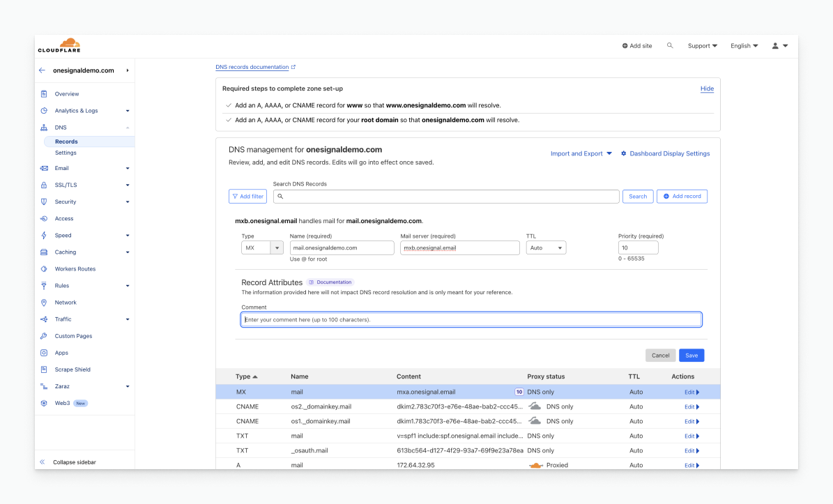Click the Scrape Shield document icon
The height and width of the screenshot is (504, 833).
point(44,369)
